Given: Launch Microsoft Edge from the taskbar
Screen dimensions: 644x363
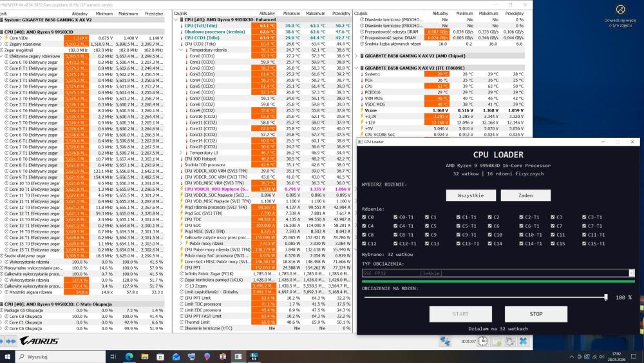Looking at the screenshot, I should click(129, 357).
